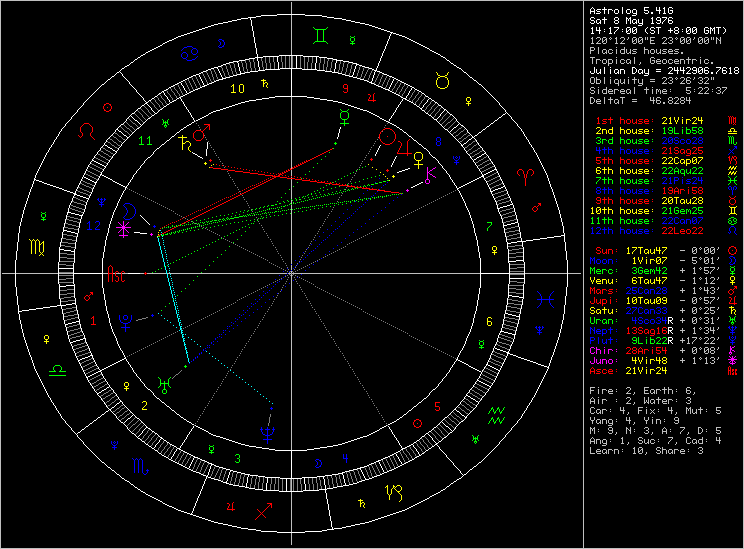Select the blue house number 8 in the wheel
744x549 pixels.
click(x=438, y=141)
